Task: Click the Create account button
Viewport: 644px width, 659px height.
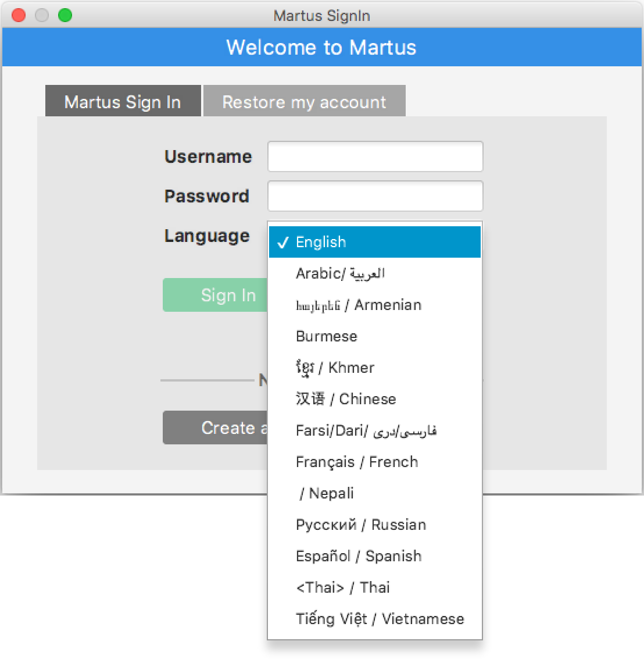Action: [x=215, y=428]
